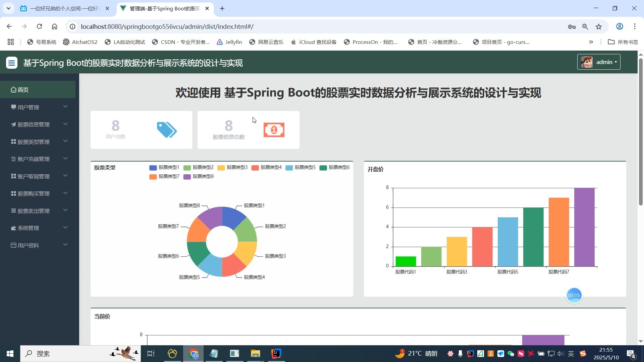Open the browser zoom magnifier icon
The width and height of the screenshot is (644, 362).
[585, 26]
